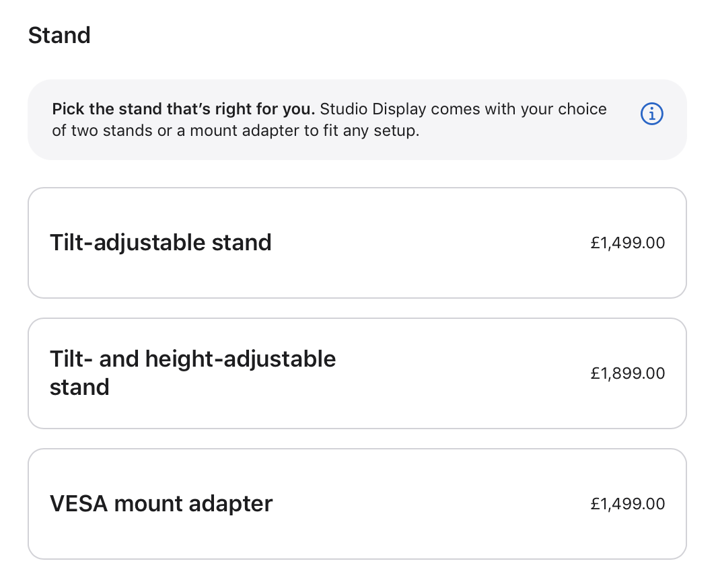Click the "mount adapter to fit any setup" line
Screen dimensions: 716x588
305,131
